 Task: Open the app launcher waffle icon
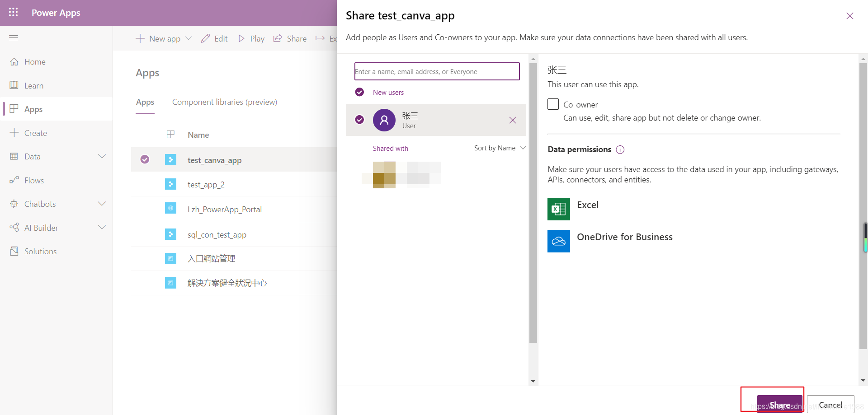[14, 12]
